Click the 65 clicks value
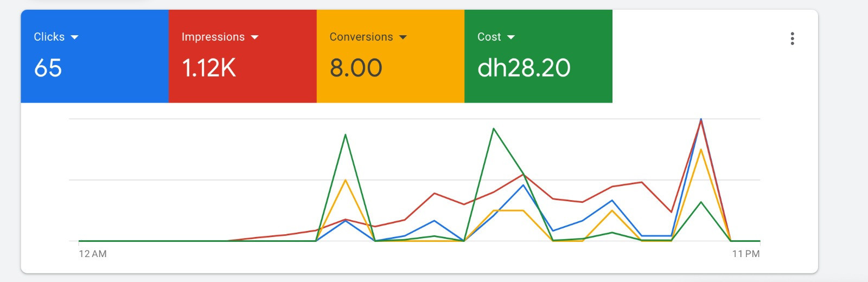The image size is (868, 282). click(48, 68)
